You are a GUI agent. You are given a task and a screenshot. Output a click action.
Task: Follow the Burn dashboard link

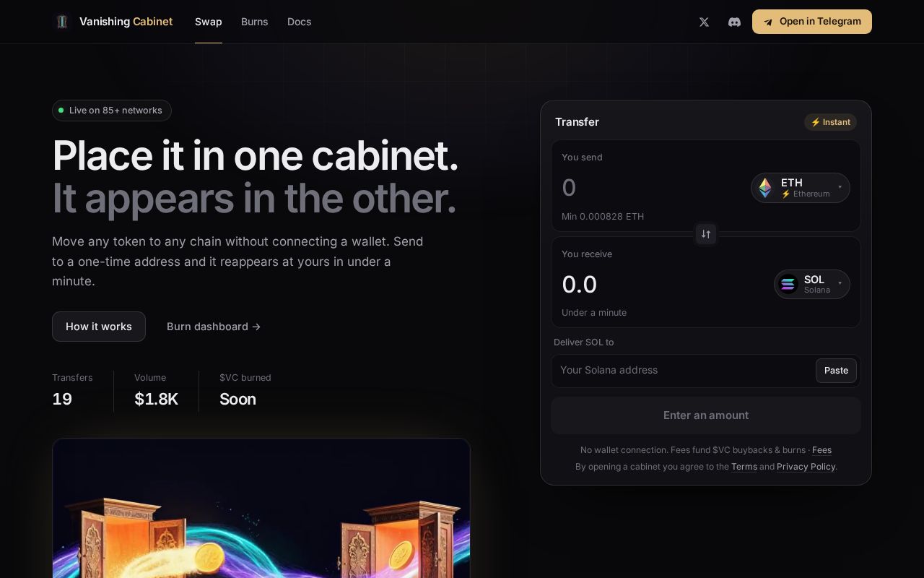pyautogui.click(x=214, y=327)
